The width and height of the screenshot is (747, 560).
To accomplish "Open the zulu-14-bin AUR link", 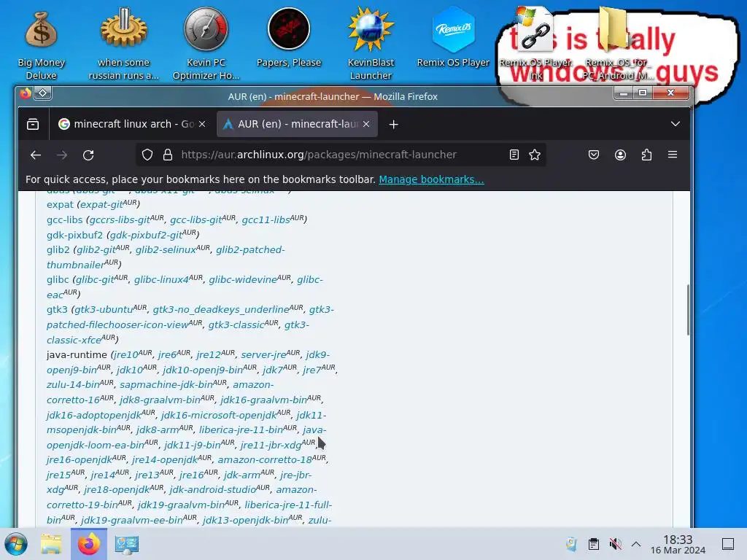I will coord(80,384).
